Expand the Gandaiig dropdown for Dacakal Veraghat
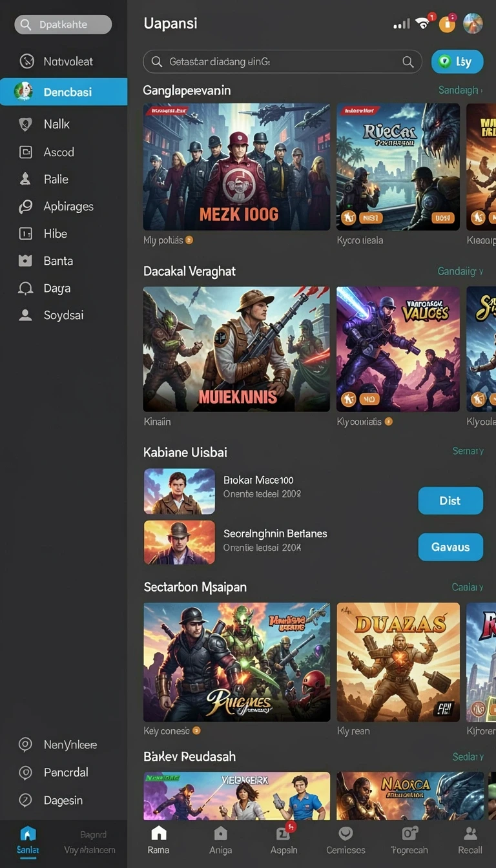The image size is (496, 868). (x=460, y=271)
